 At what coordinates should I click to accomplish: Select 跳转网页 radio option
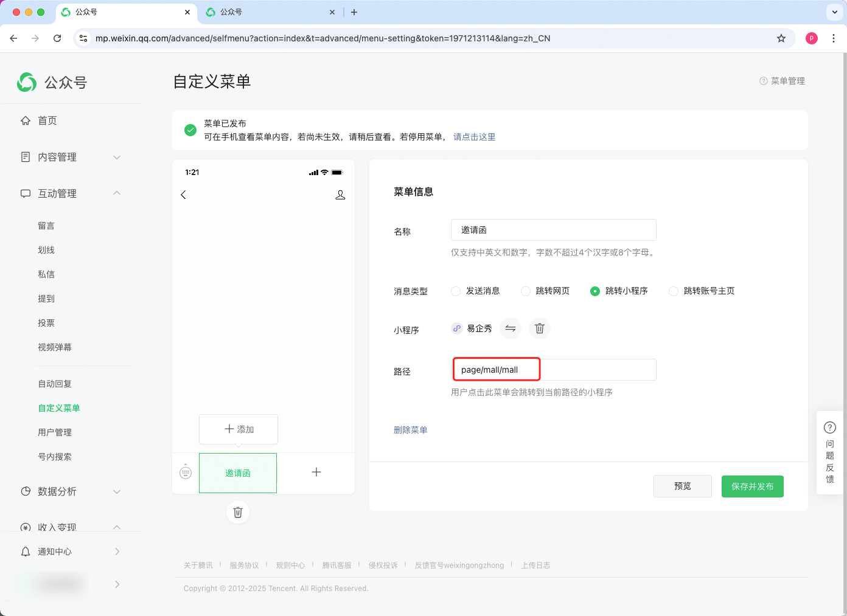pos(526,291)
